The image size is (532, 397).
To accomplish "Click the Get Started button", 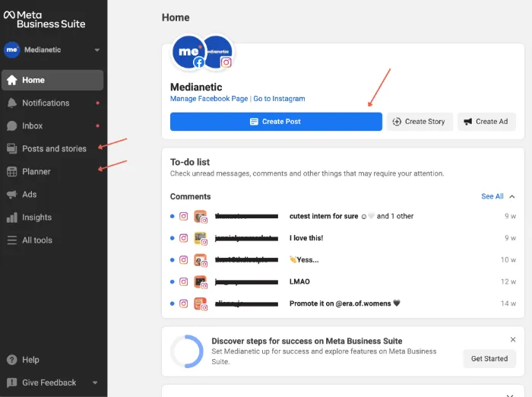I will point(489,359).
